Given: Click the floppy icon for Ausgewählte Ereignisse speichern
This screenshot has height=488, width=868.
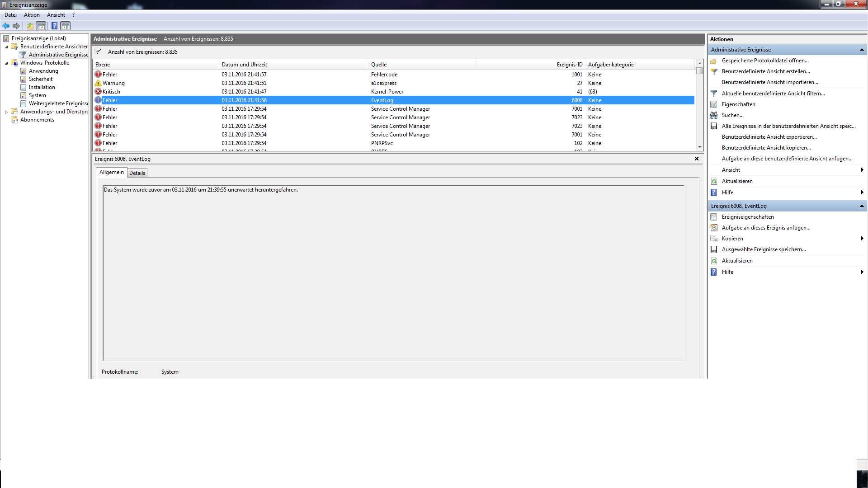Looking at the screenshot, I should [714, 249].
